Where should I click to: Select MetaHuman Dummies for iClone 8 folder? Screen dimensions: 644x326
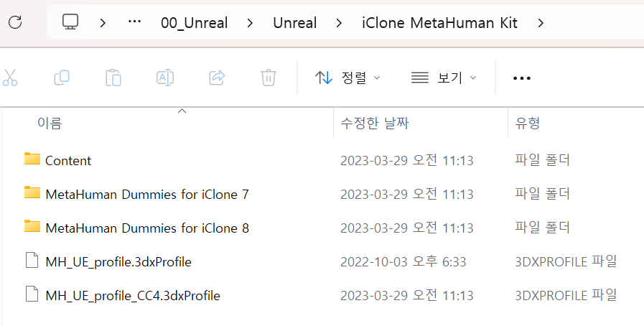(x=147, y=228)
